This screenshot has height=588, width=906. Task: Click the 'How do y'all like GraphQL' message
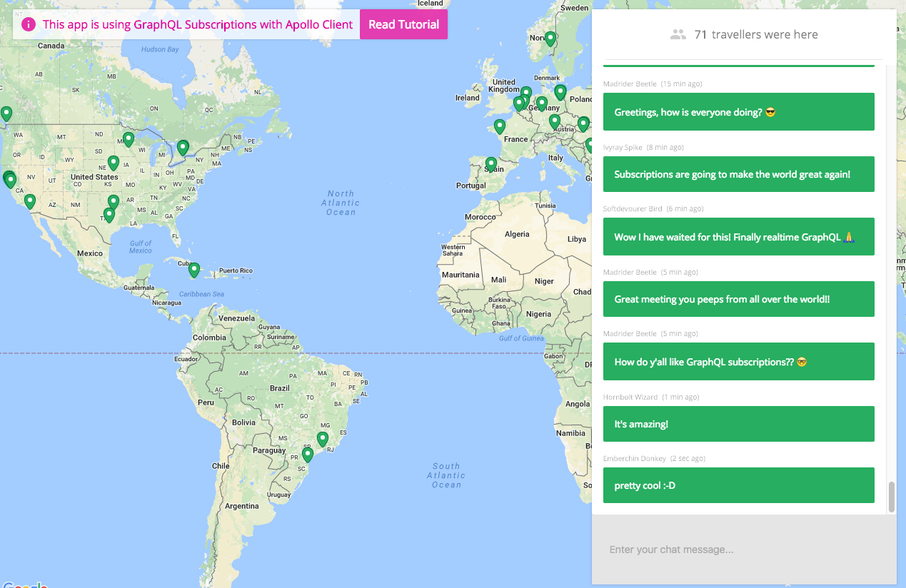click(739, 362)
